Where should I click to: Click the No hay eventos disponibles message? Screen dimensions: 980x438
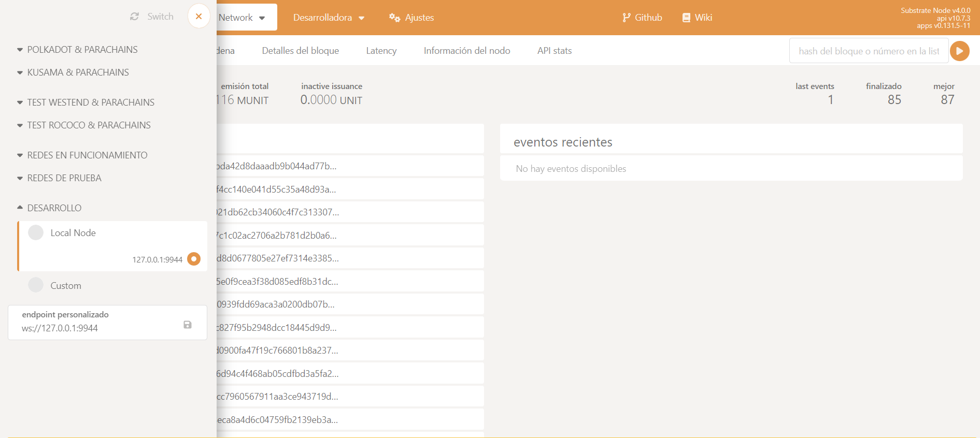coord(571,169)
